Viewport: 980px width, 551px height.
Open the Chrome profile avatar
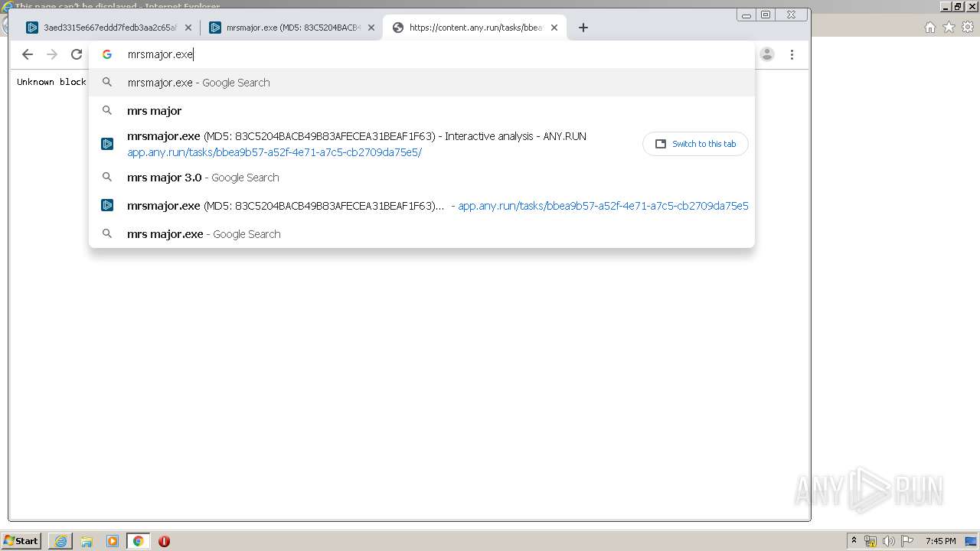click(767, 54)
